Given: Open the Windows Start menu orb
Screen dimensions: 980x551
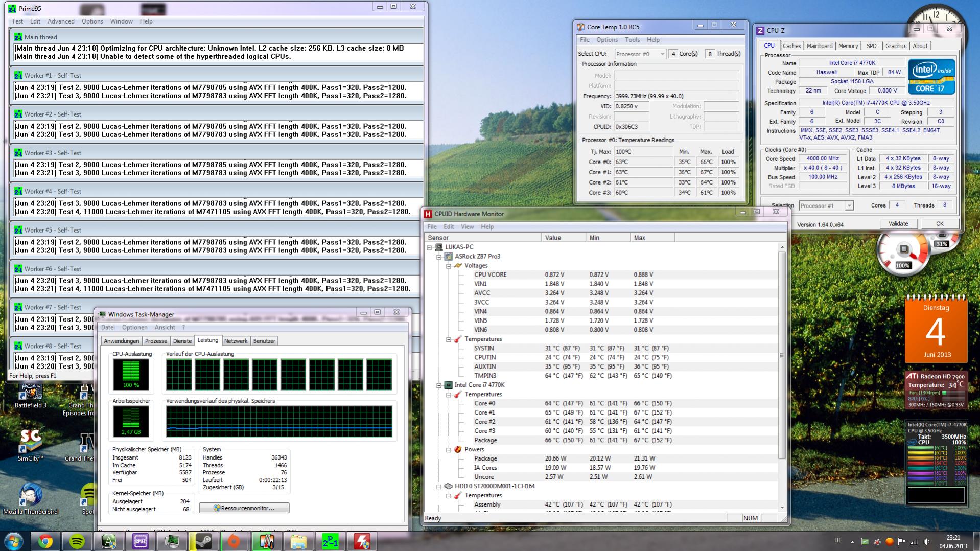Looking at the screenshot, I should point(13,541).
